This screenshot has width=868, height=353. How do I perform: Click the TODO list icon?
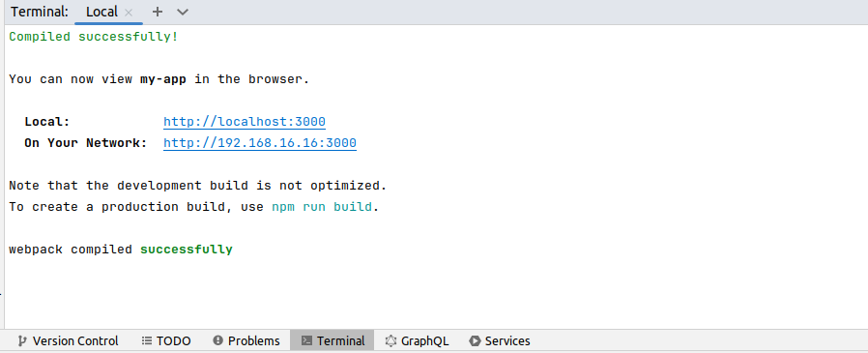point(147,340)
